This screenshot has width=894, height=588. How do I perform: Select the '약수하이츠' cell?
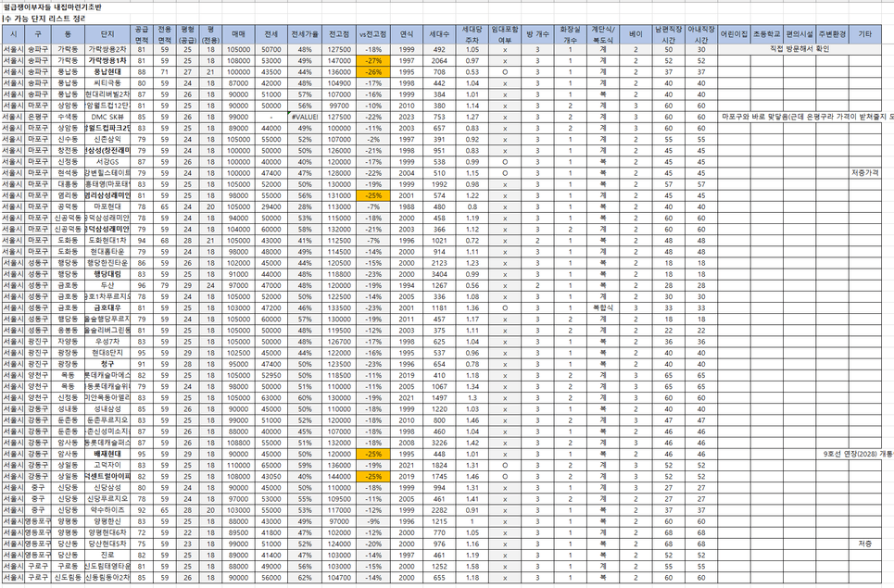pos(107,510)
